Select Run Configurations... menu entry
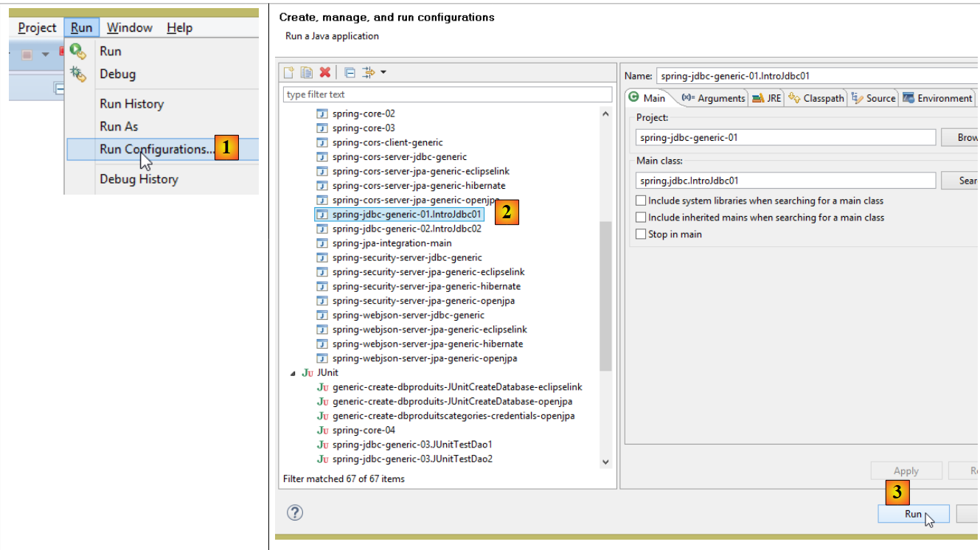980x550 pixels. (156, 149)
